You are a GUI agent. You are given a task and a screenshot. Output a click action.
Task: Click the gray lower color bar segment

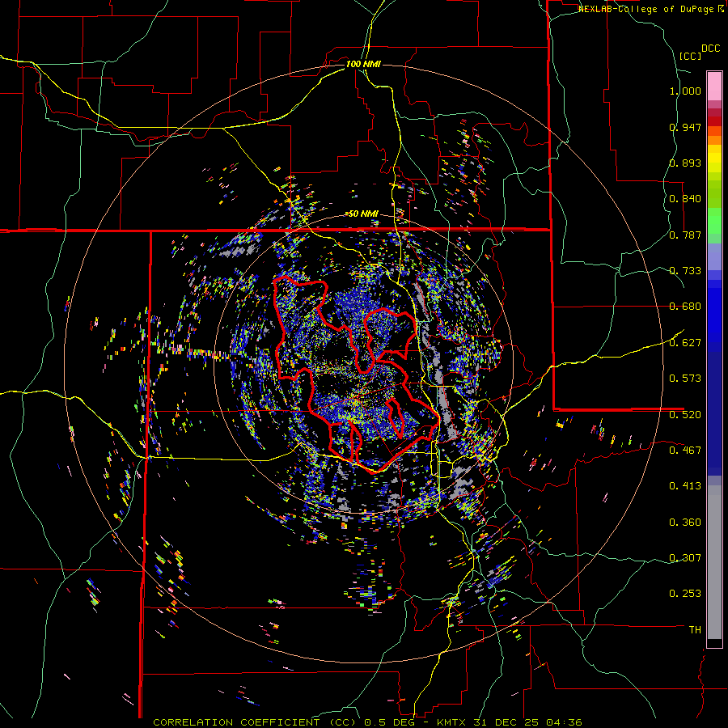coord(714,562)
